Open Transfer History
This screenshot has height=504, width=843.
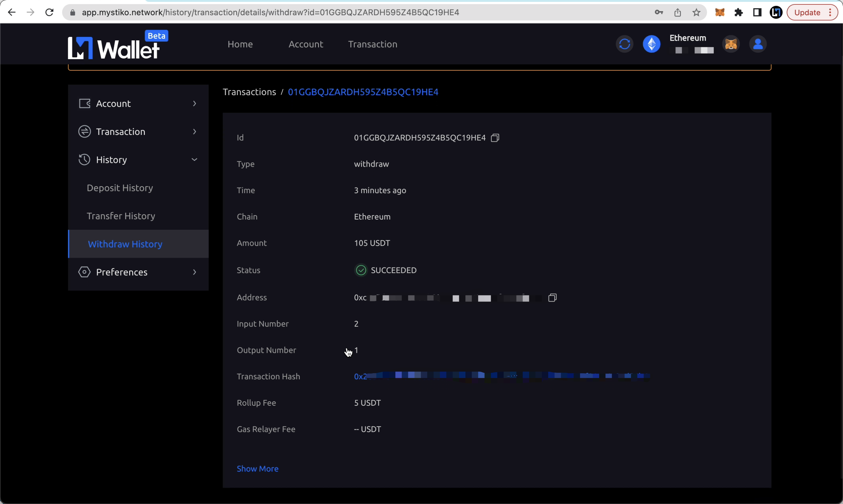(121, 216)
